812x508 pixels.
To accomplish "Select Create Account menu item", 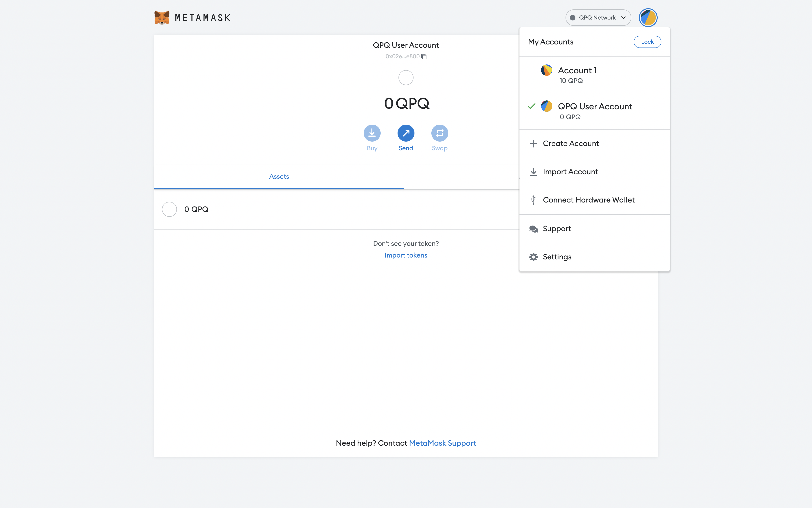I will pyautogui.click(x=595, y=144).
